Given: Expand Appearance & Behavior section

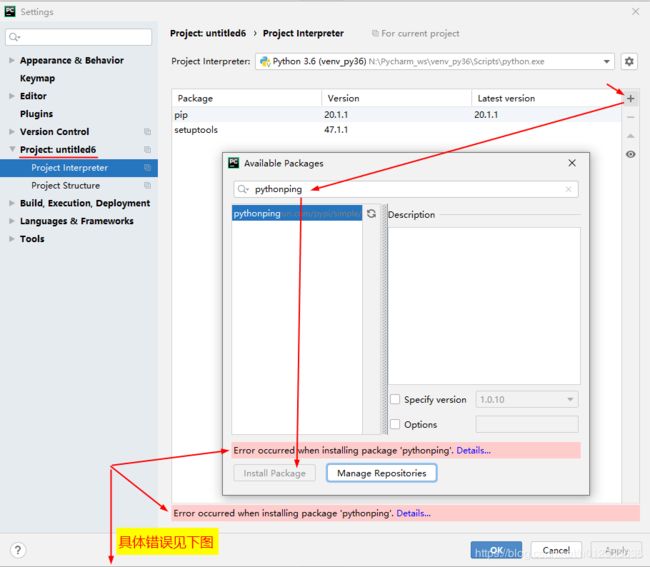Looking at the screenshot, I should point(12,61).
